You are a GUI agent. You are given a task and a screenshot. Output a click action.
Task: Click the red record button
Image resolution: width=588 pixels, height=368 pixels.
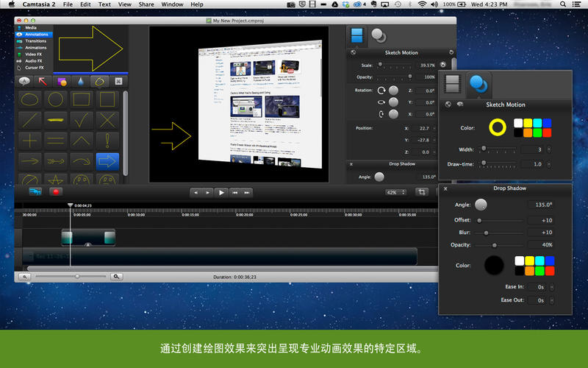coord(55,192)
